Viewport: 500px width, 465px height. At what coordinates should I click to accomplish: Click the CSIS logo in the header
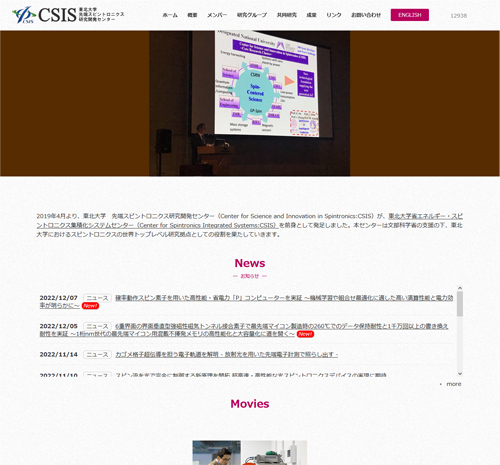[x=68, y=15]
